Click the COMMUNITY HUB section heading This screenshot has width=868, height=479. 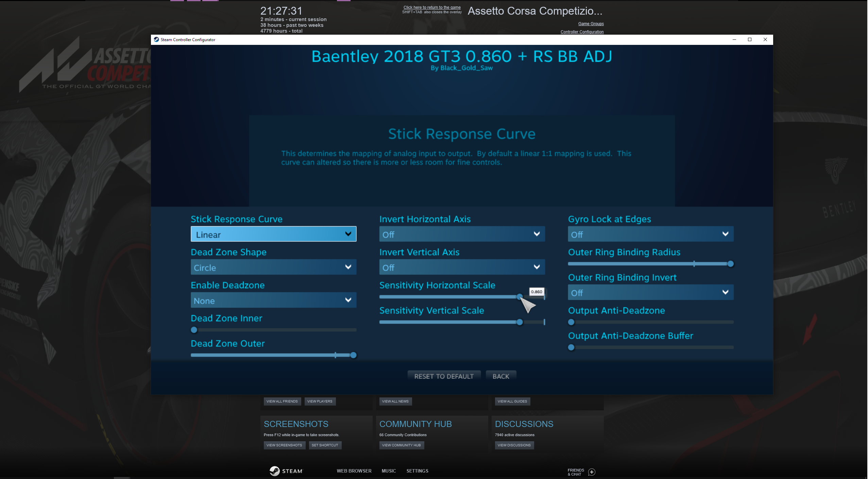point(415,424)
